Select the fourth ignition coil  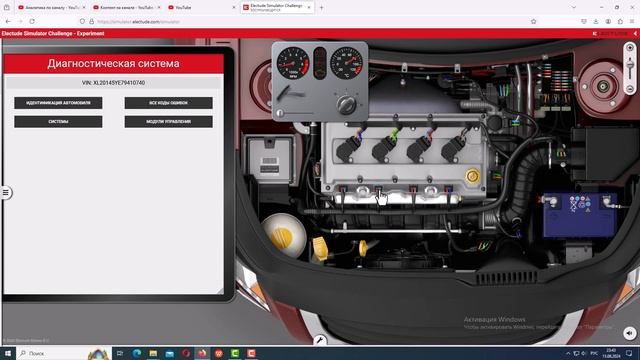(453, 148)
